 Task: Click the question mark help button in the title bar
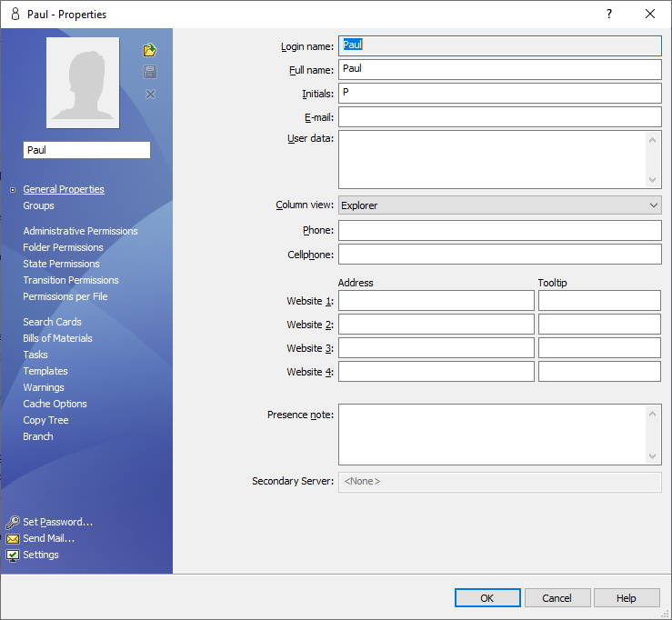pyautogui.click(x=609, y=15)
